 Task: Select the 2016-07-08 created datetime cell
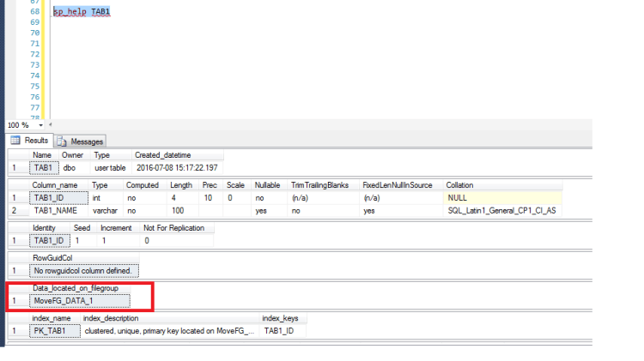coord(178,168)
